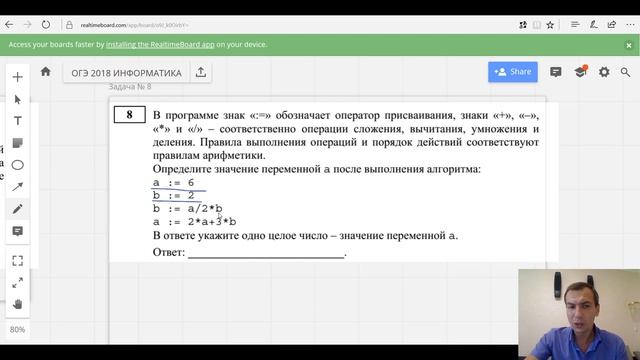This screenshot has height=360, width=640.
Task: Click the fullscreen expand arrows icon
Action: [x=18, y=282]
